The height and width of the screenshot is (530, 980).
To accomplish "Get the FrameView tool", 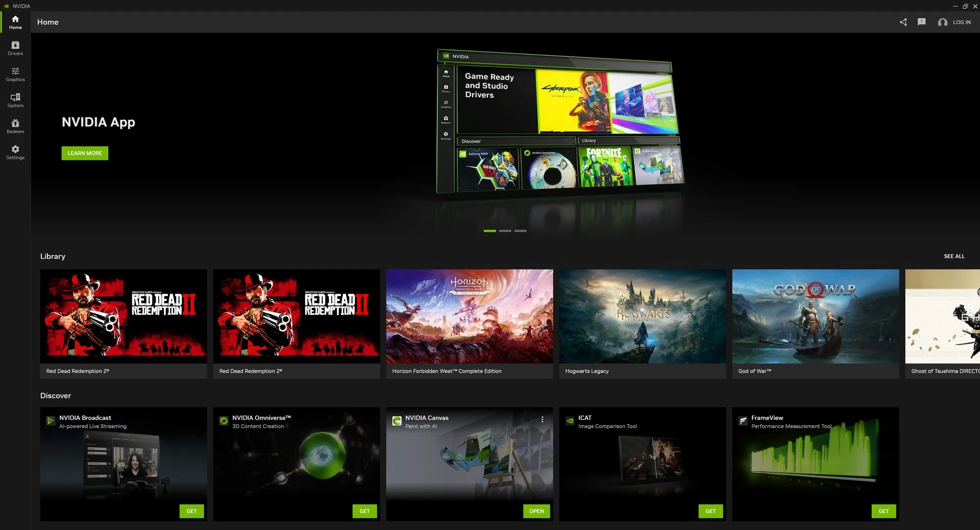I will pos(884,511).
